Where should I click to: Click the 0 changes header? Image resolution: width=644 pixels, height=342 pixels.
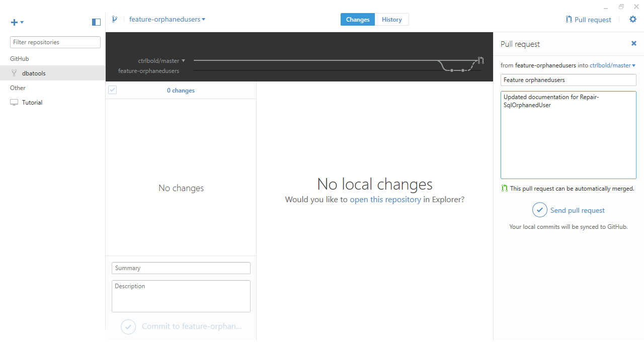click(181, 91)
